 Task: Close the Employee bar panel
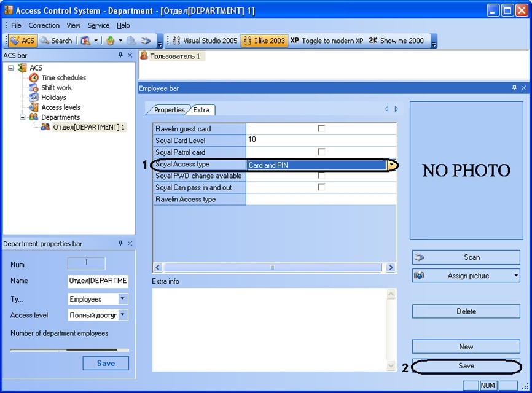523,88
